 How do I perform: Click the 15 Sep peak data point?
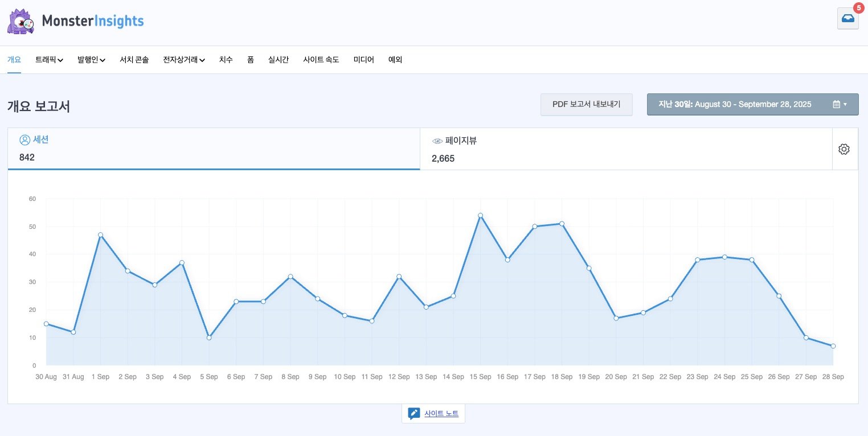[x=480, y=215]
